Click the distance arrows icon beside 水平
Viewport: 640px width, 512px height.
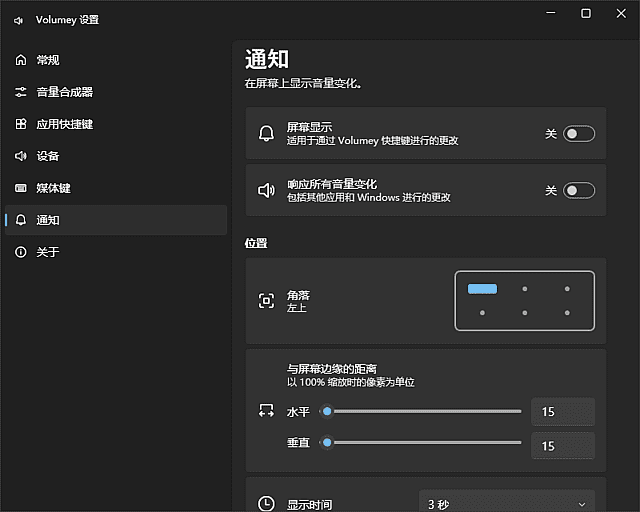click(267, 410)
